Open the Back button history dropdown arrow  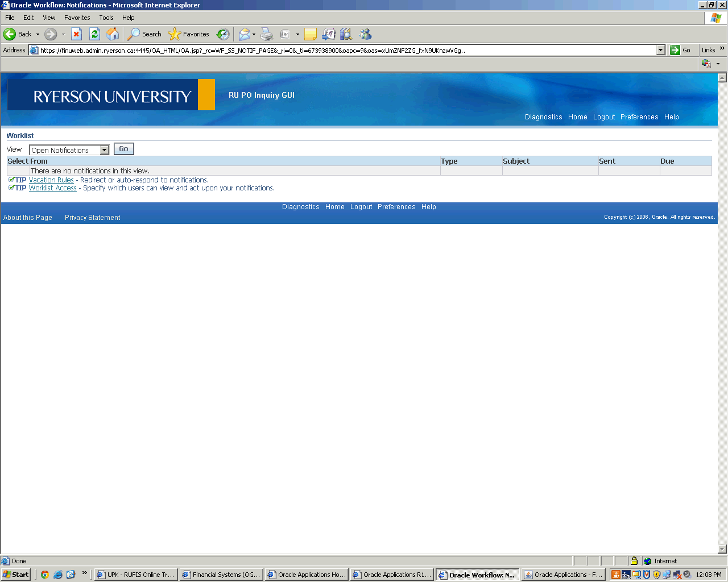38,34
